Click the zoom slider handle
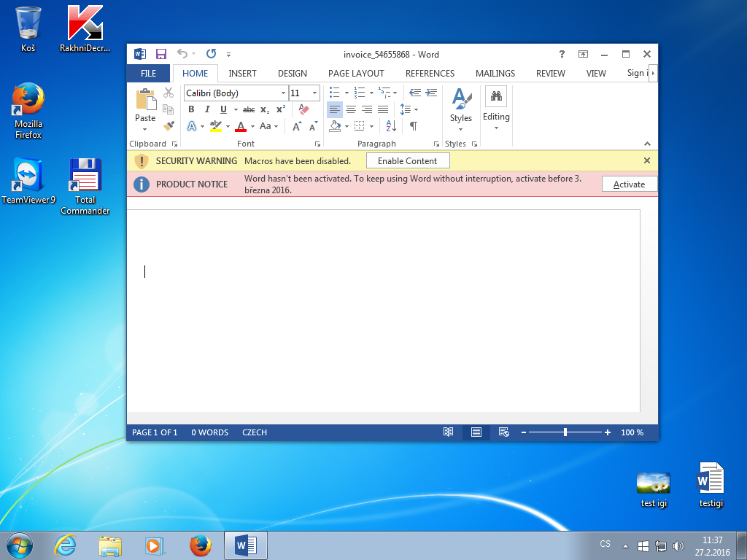Viewport: 747px width, 560px height. pyautogui.click(x=565, y=432)
